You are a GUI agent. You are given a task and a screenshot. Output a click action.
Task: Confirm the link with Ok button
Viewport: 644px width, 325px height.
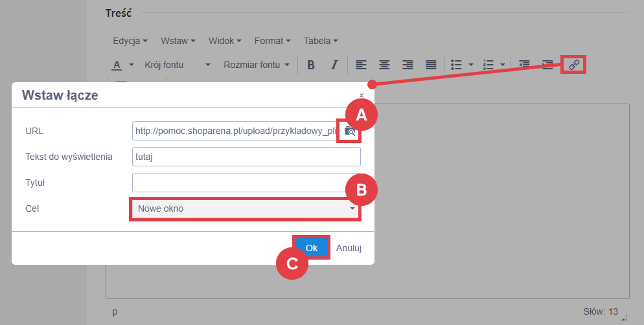tap(312, 248)
